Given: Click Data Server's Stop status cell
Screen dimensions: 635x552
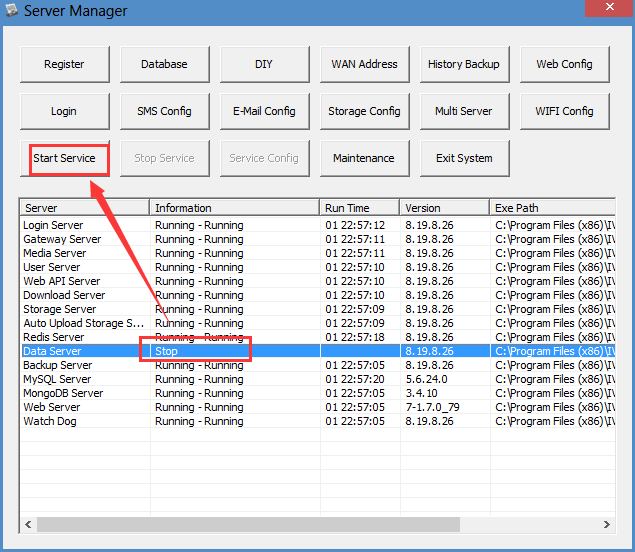Looking at the screenshot, I should pos(235,351).
